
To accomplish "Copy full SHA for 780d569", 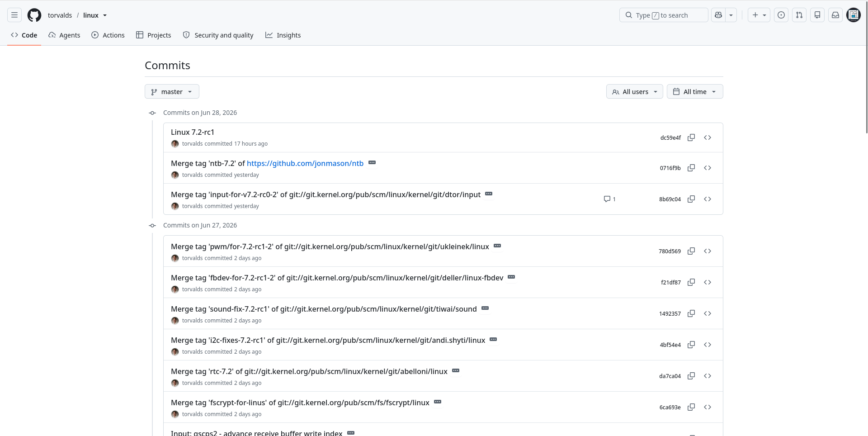I will coord(691,251).
